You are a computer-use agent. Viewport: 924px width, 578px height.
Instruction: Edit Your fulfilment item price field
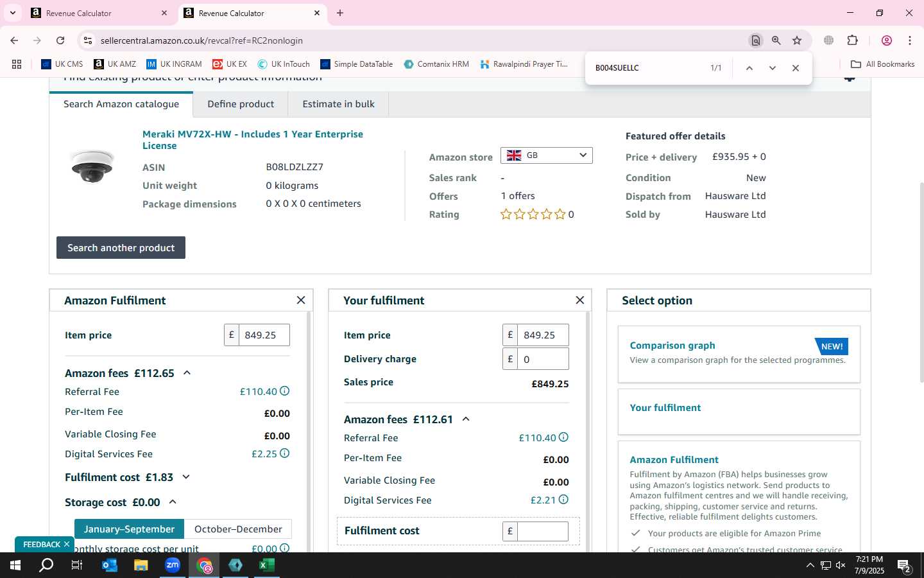click(543, 335)
